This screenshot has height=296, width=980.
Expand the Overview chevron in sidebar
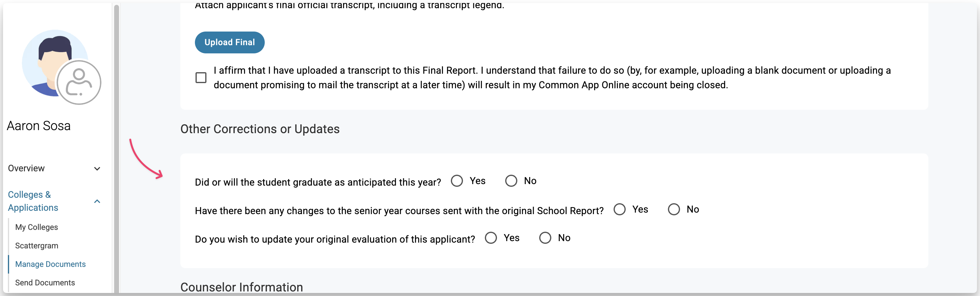point(97,169)
